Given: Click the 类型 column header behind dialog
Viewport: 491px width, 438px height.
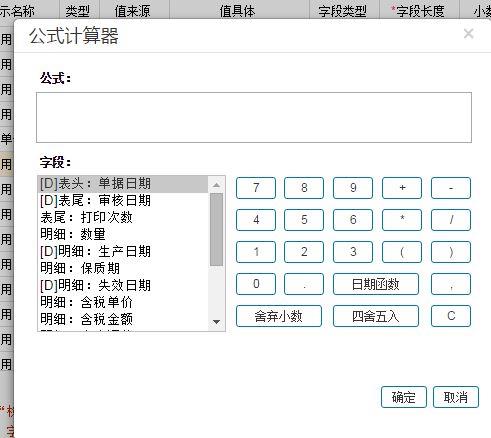Looking at the screenshot, I should (x=78, y=11).
